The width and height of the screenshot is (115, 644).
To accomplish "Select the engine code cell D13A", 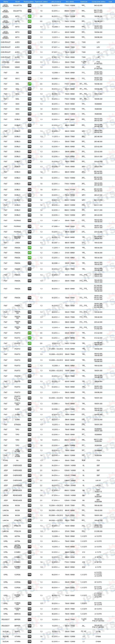I will 98,632.
